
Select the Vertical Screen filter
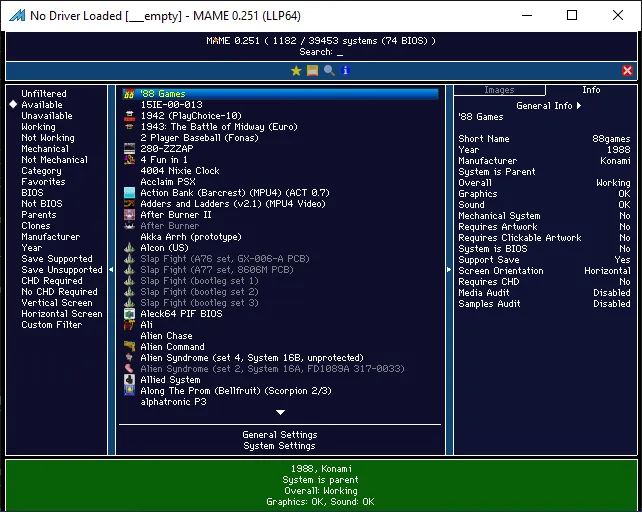(x=57, y=303)
